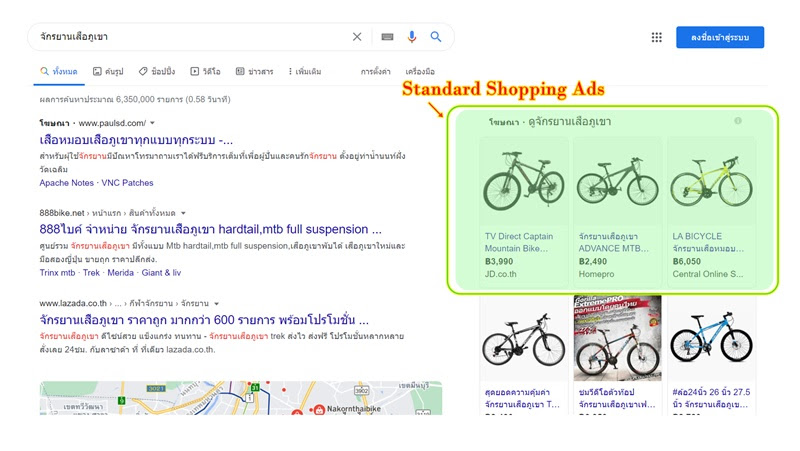800x451 pixels.
Task: Start voice search with microphone icon
Action: (x=411, y=37)
